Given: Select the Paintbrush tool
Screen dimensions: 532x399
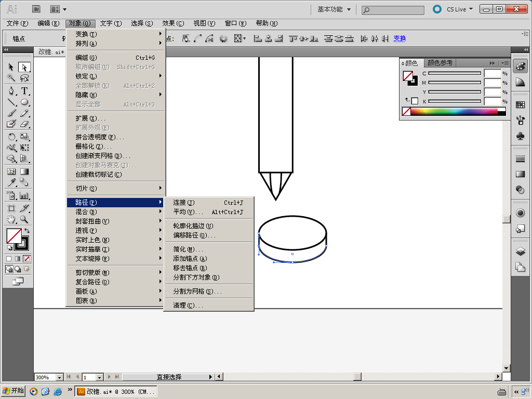Looking at the screenshot, I should click(11, 113).
